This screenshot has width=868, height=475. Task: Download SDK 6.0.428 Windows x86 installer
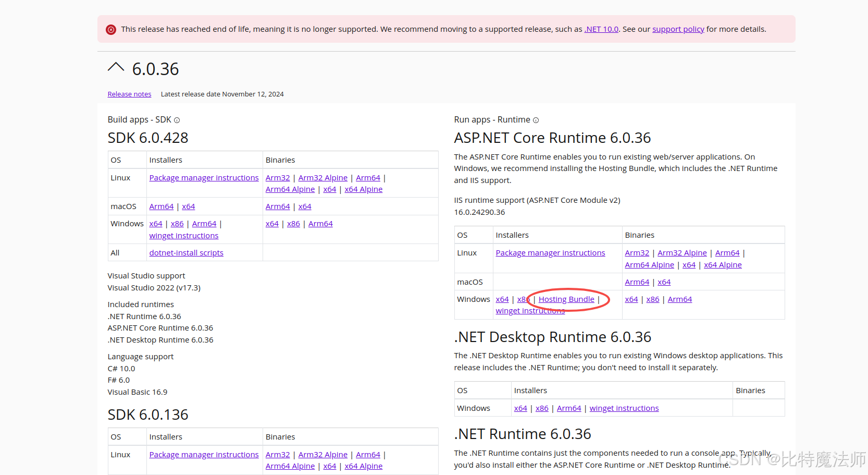(177, 224)
